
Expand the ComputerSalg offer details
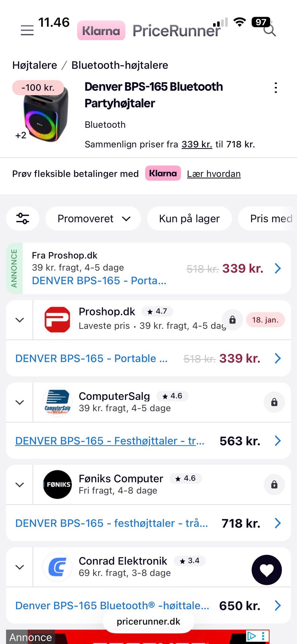click(19, 402)
